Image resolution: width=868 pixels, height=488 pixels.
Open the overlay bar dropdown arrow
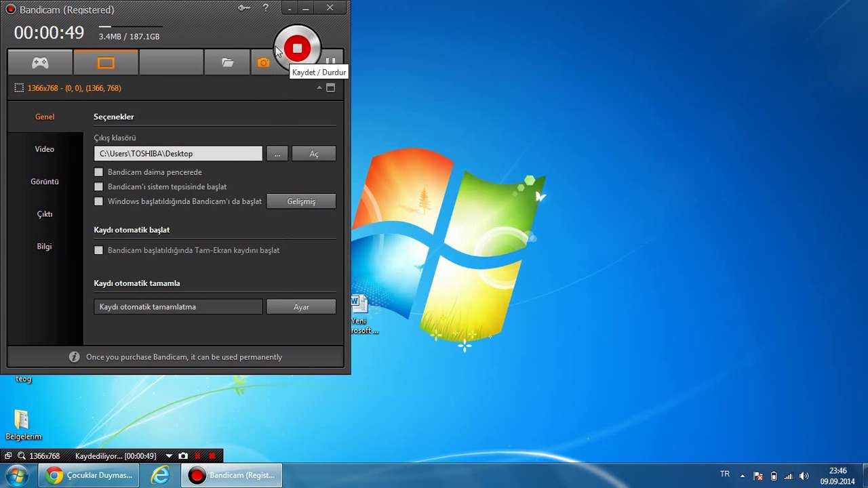tap(170, 456)
